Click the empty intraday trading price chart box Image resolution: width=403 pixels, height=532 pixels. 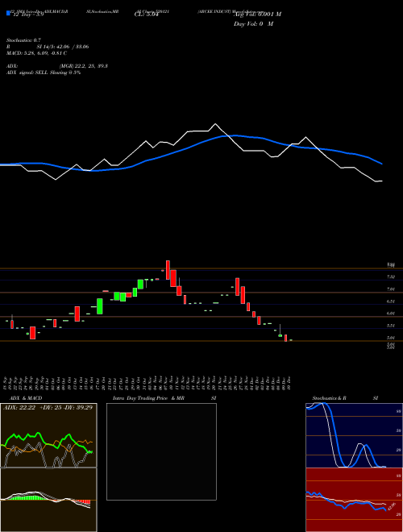[x=161, y=451]
